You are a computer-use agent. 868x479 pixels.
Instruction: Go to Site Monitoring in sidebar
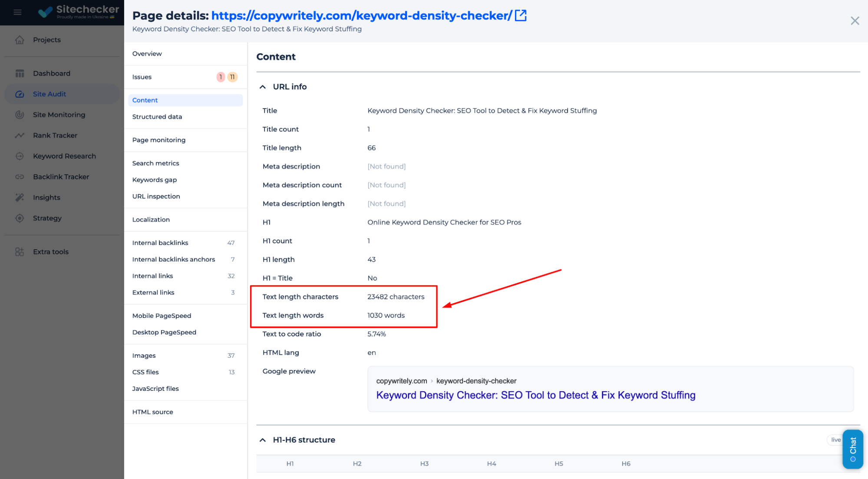coord(59,115)
